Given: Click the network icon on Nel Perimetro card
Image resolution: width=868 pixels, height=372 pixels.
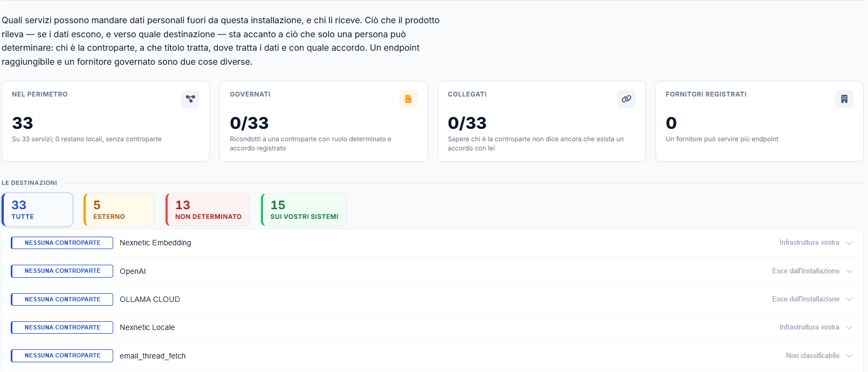Looking at the screenshot, I should (x=190, y=99).
